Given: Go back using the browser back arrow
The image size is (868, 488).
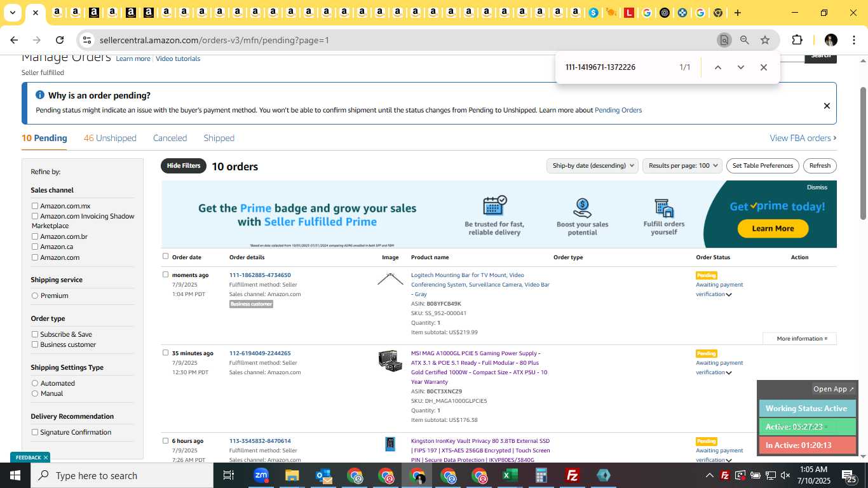Looking at the screenshot, I should (14, 40).
